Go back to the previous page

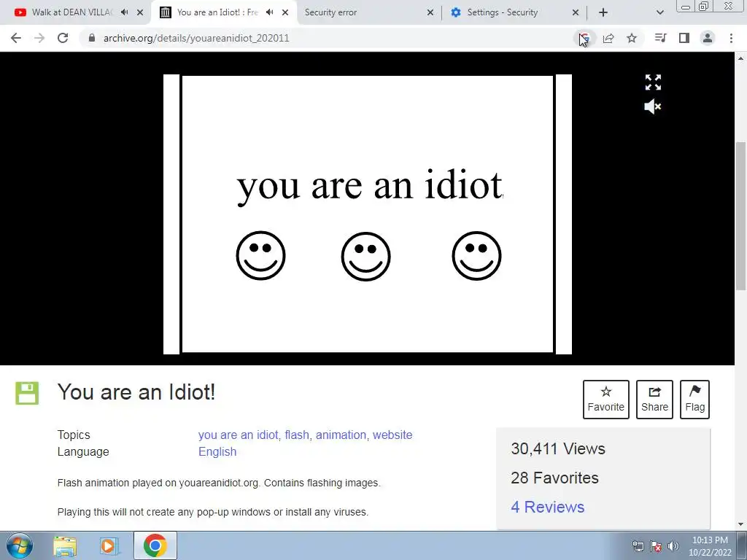(16, 38)
